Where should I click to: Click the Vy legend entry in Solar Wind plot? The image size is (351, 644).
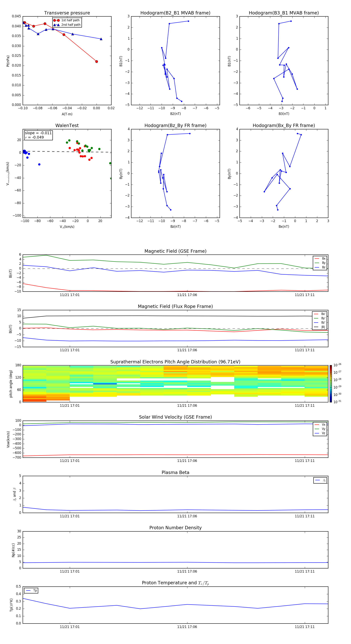[320, 429]
